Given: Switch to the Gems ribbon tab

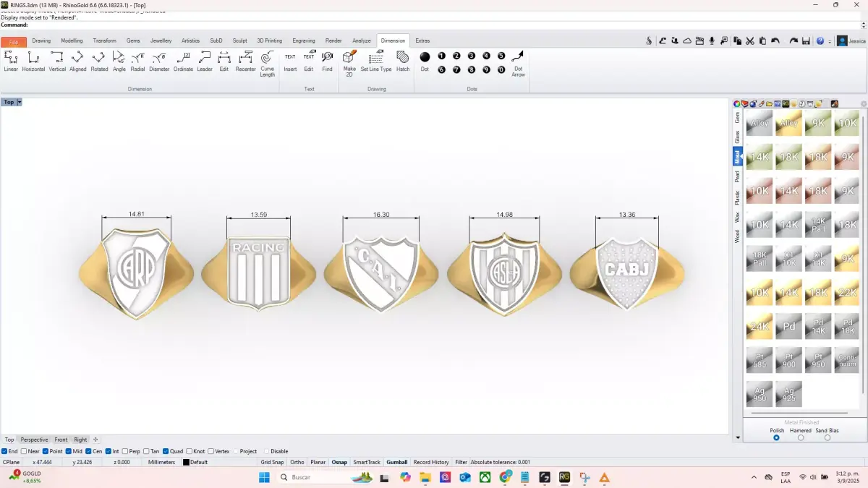Looking at the screenshot, I should click(x=133, y=40).
